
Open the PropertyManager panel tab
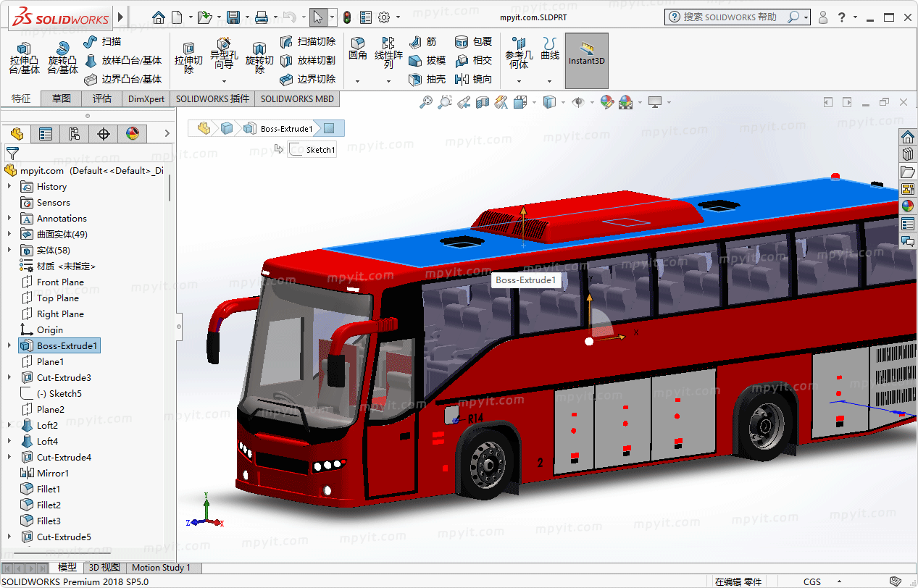point(46,133)
